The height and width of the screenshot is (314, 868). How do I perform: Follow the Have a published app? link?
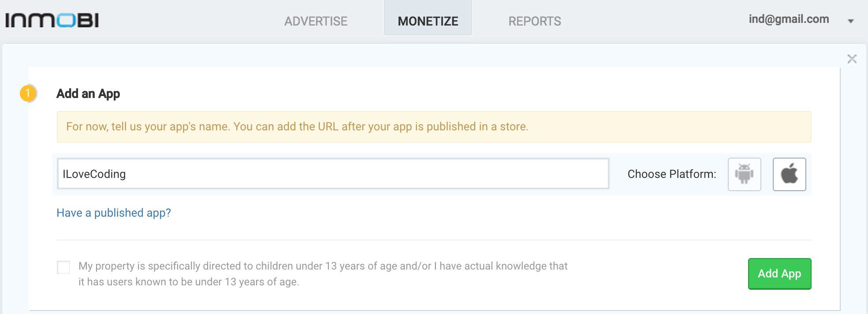[114, 213]
